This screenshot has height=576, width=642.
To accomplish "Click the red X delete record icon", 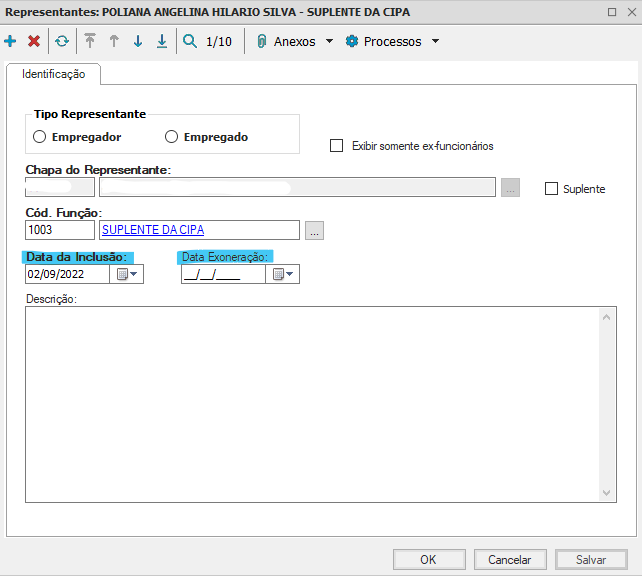I will tap(34, 42).
